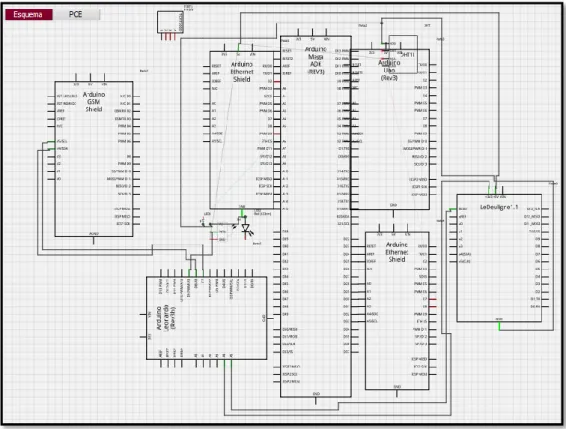Select the LED diode symbol

click(x=246, y=228)
